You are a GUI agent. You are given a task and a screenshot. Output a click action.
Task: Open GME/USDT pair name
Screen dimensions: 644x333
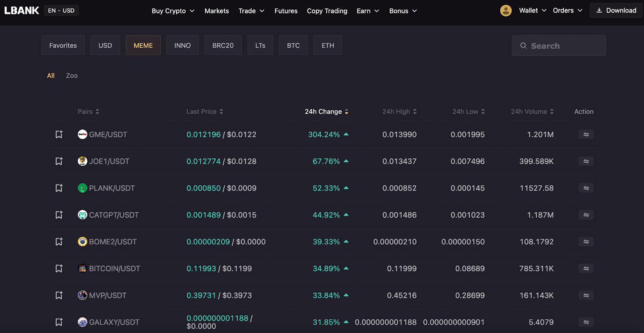click(x=108, y=134)
